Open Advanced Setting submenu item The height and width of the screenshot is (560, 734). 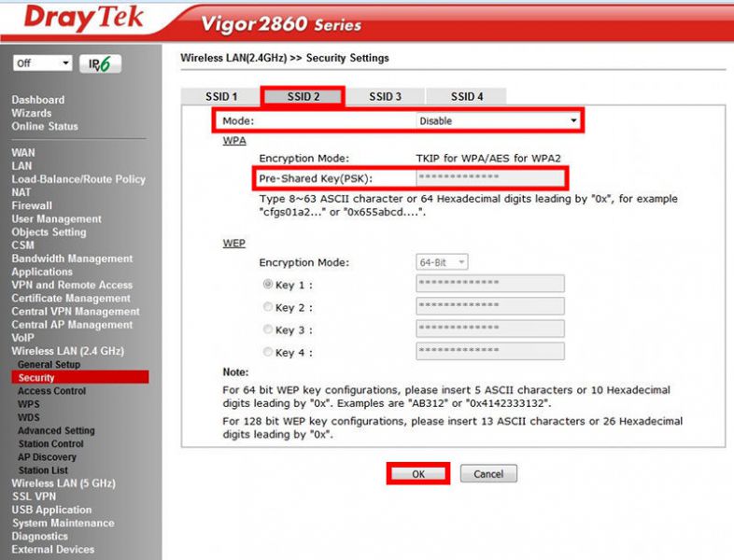pyautogui.click(x=56, y=430)
